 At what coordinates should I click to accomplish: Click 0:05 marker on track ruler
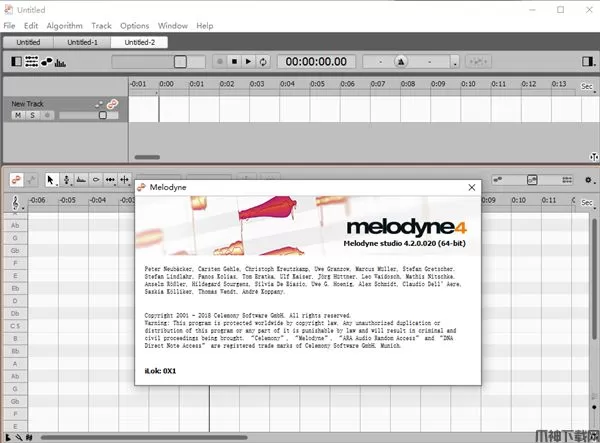click(x=317, y=84)
